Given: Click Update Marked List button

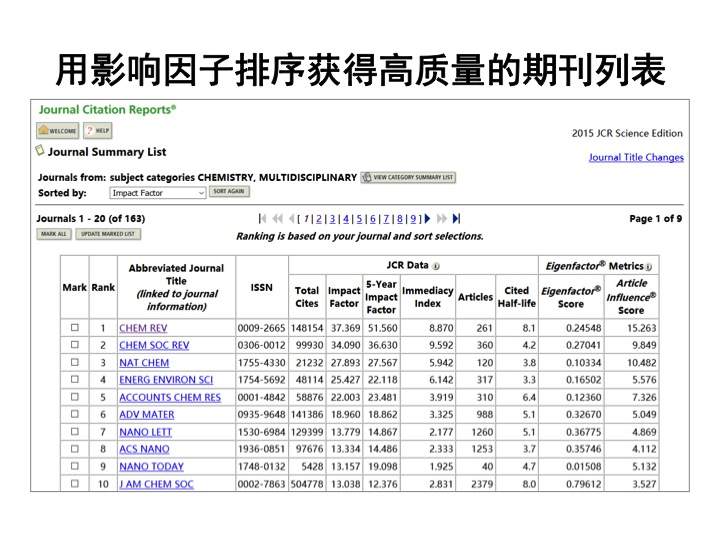Looking at the screenshot, I should pyautogui.click(x=108, y=234).
